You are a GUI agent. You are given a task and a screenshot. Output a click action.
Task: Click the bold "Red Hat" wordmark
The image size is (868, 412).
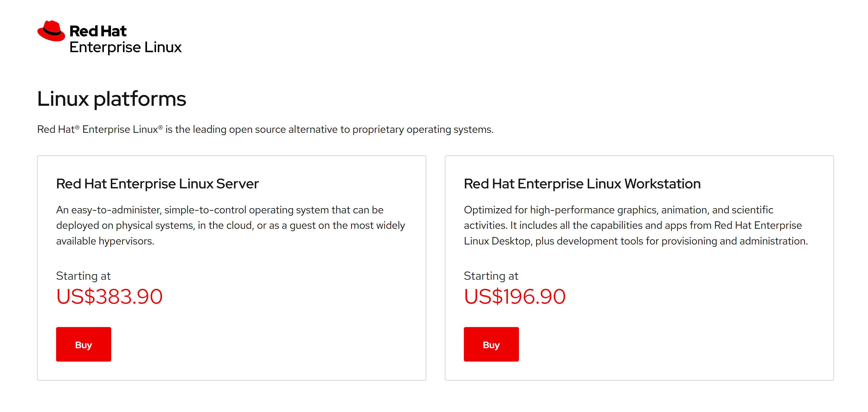[98, 31]
